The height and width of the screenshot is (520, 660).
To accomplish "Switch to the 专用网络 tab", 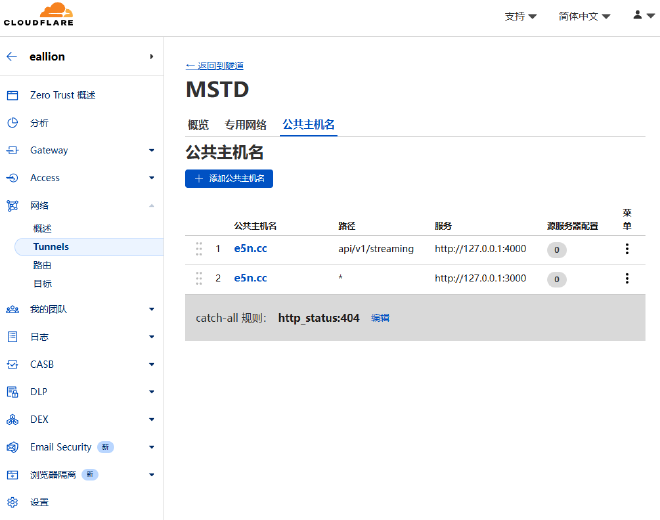I will (x=245, y=125).
